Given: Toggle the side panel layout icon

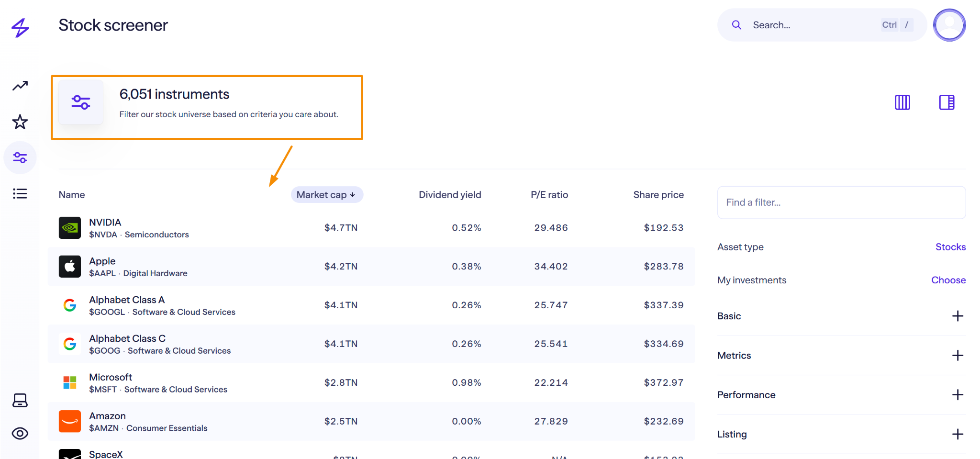Looking at the screenshot, I should [947, 102].
